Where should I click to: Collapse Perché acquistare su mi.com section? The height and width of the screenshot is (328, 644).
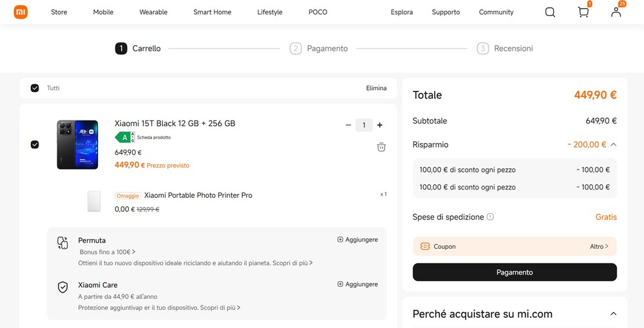coord(613,314)
